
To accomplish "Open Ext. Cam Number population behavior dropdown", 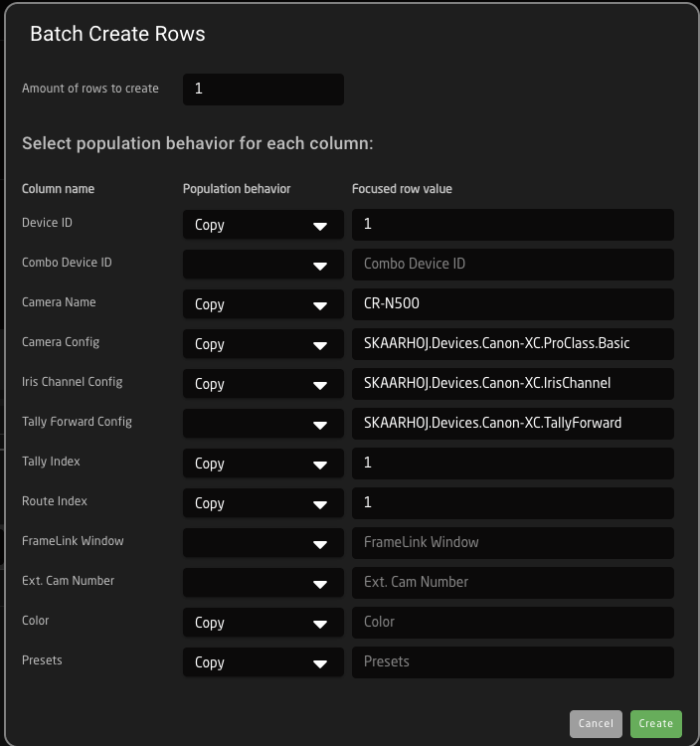I will 262,583.
